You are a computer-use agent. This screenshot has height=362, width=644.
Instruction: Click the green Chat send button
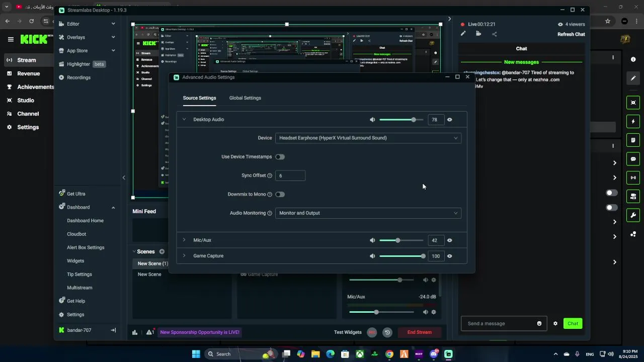tap(573, 324)
